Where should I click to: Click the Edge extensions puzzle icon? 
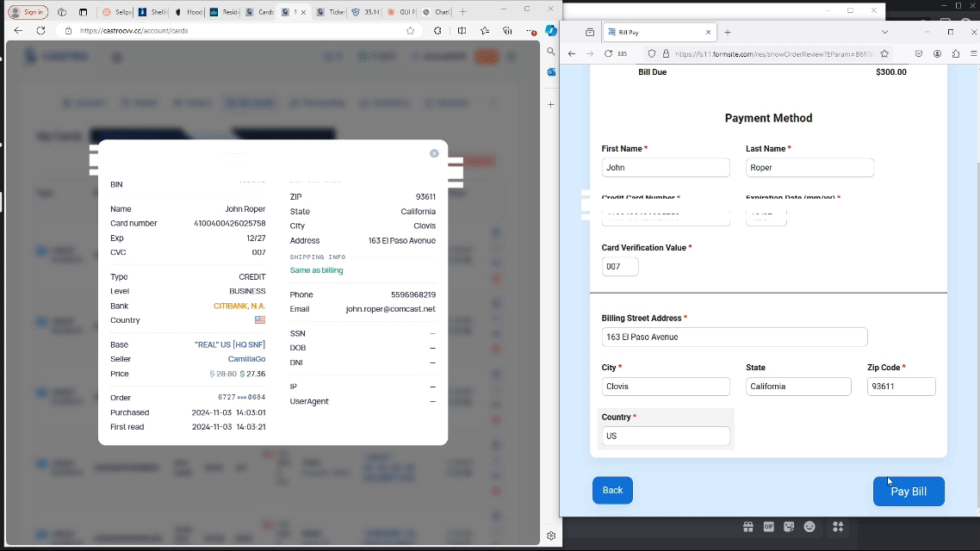[x=437, y=30]
